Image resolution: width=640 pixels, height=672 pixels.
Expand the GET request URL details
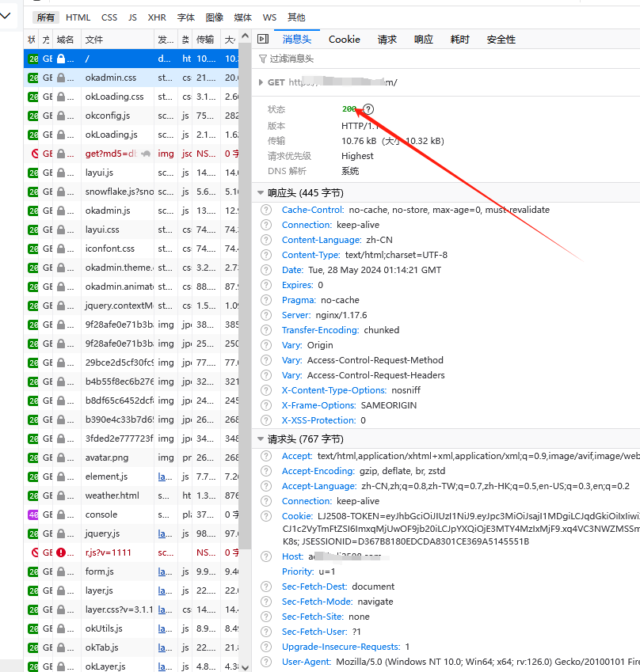[x=261, y=82]
